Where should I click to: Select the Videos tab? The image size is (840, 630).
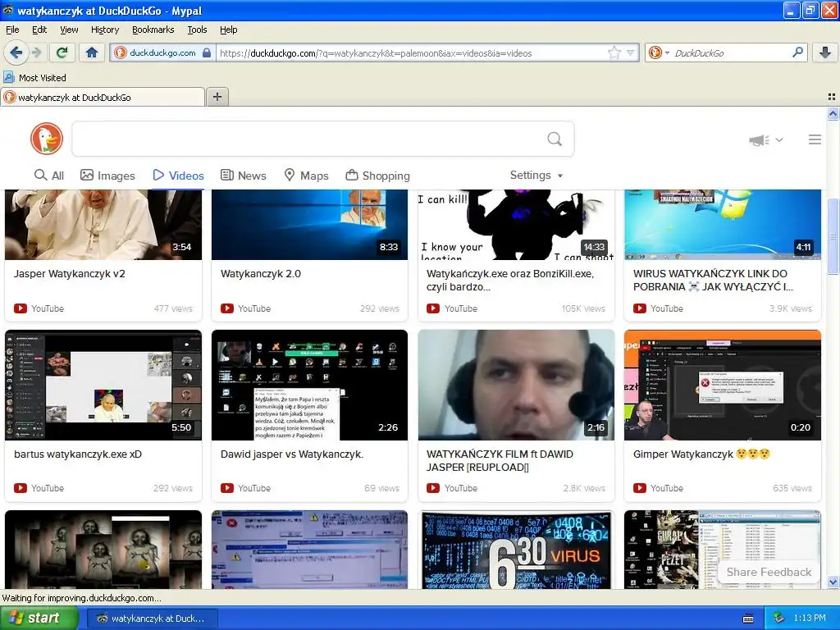coord(178,176)
